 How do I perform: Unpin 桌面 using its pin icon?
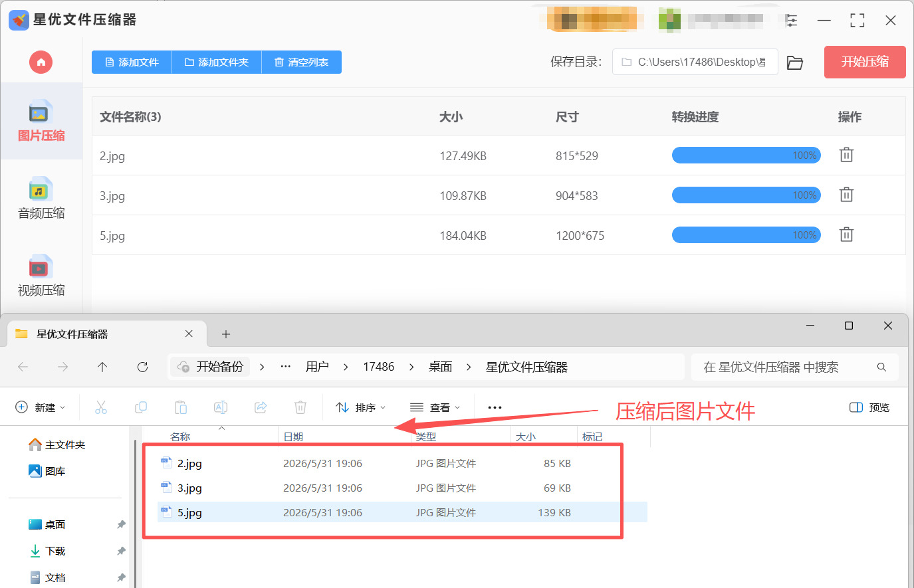pyautogui.click(x=121, y=524)
